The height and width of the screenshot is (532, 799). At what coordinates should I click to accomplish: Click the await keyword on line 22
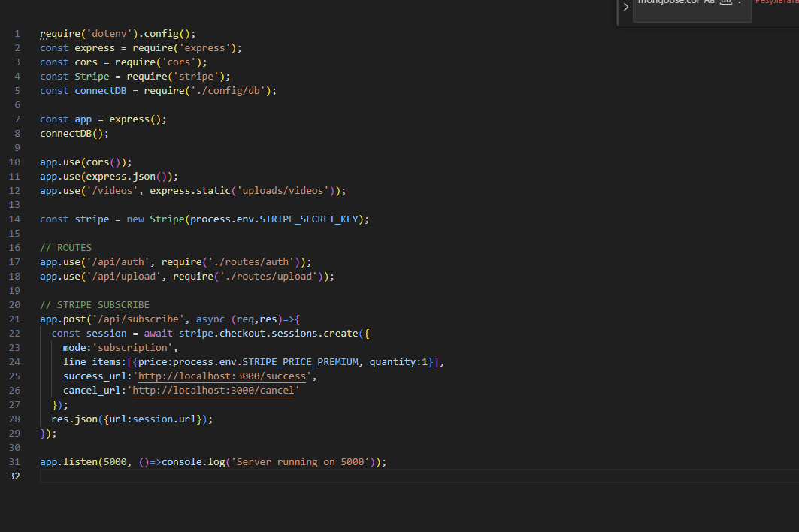[159, 334]
